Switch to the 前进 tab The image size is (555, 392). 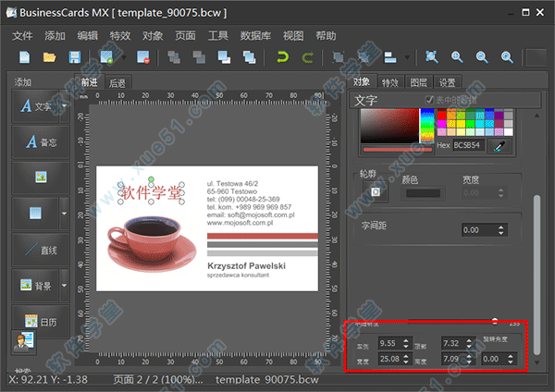(89, 82)
